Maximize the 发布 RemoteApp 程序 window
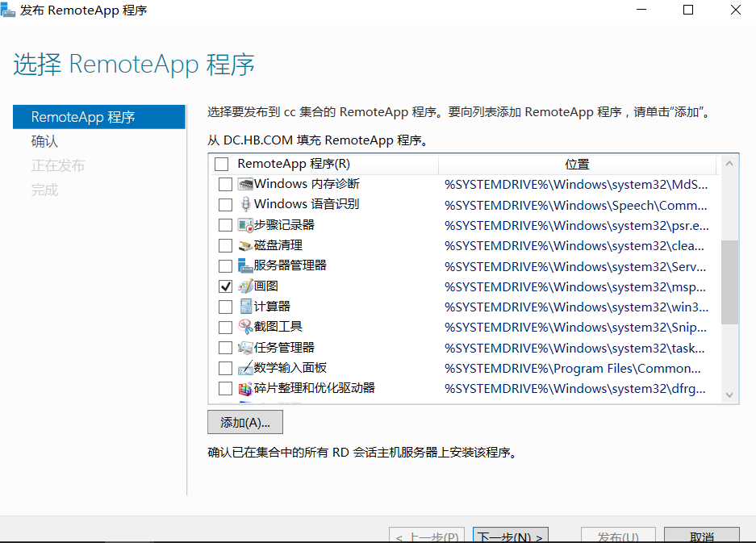This screenshot has height=543, width=756. (688, 10)
